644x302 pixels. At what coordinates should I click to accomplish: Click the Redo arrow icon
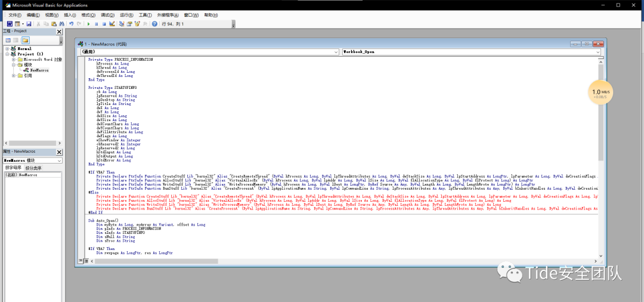point(79,24)
